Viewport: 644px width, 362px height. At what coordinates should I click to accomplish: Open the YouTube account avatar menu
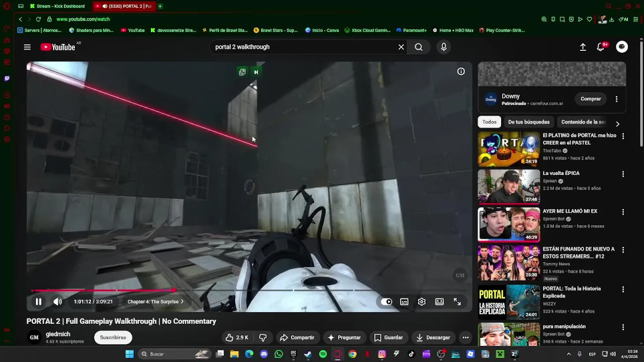point(622,47)
